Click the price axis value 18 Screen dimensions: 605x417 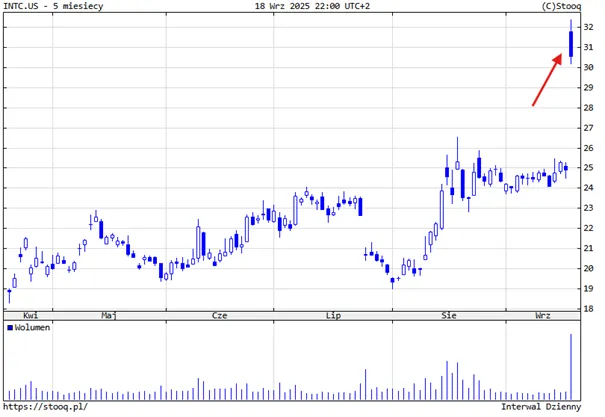[588, 309]
